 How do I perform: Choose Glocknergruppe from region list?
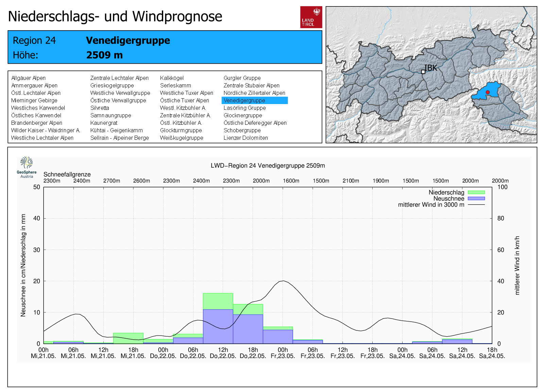point(242,116)
